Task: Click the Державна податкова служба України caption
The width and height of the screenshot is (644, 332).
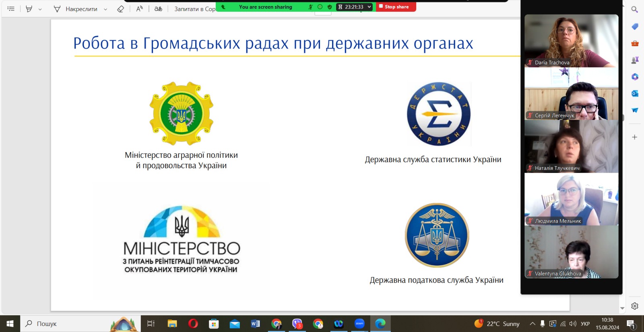Action: pos(437,280)
